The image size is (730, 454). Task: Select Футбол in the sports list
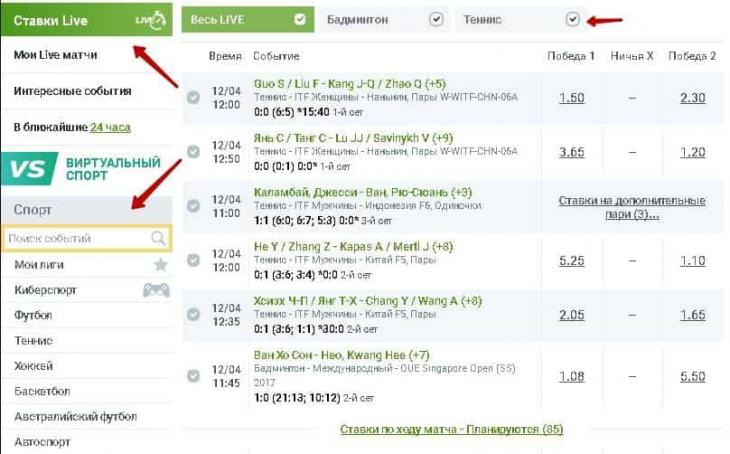(x=33, y=315)
